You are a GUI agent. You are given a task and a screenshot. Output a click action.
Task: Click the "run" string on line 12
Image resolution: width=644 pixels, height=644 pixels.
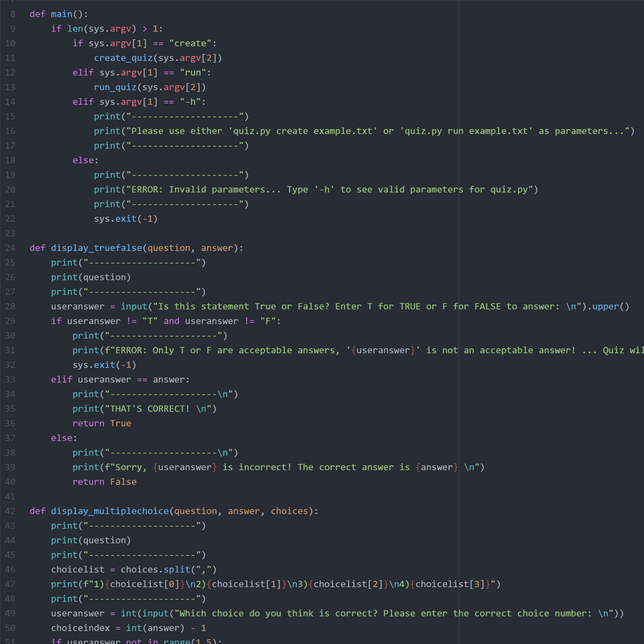(193, 73)
